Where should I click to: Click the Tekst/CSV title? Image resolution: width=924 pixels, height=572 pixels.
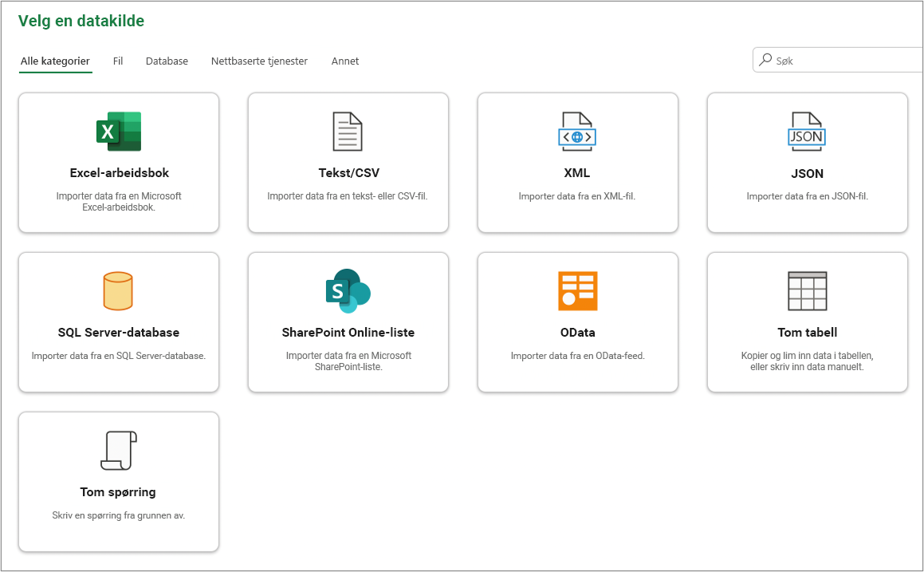coord(349,173)
